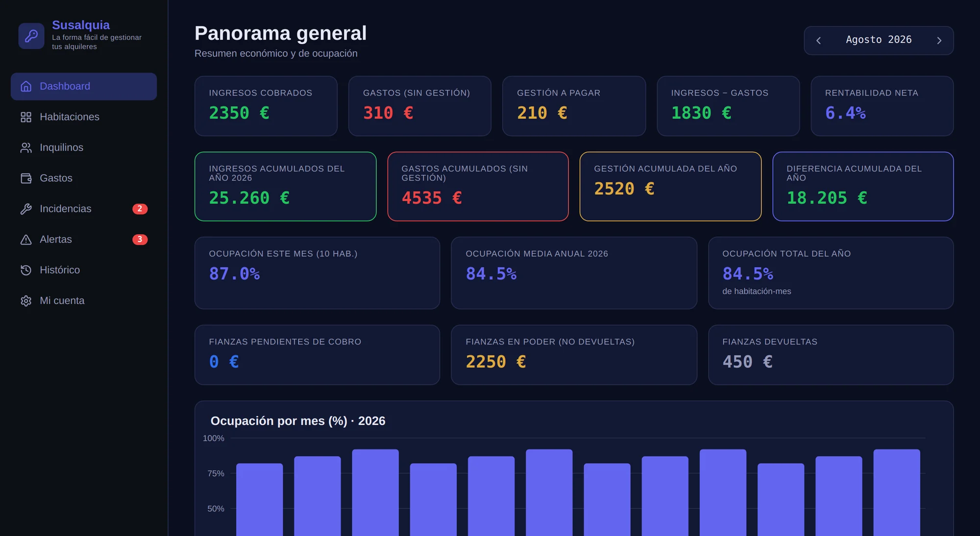
Task: Click the Incidencias badge showing 2
Action: 140,209
